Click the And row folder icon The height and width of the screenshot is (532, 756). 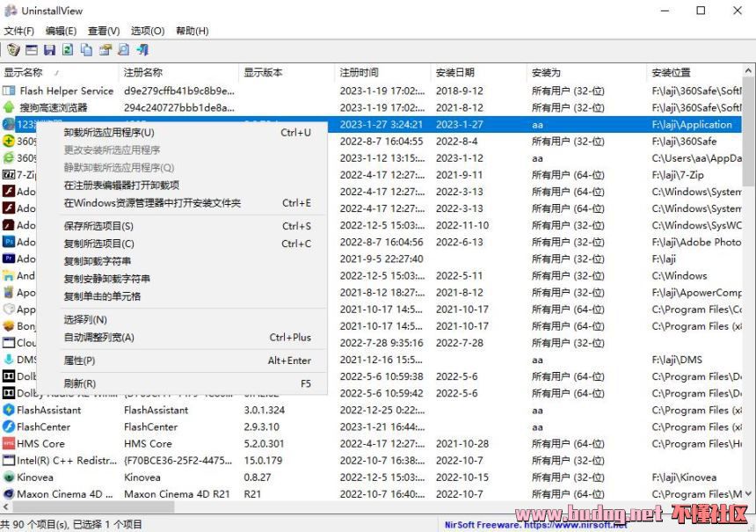point(9,275)
